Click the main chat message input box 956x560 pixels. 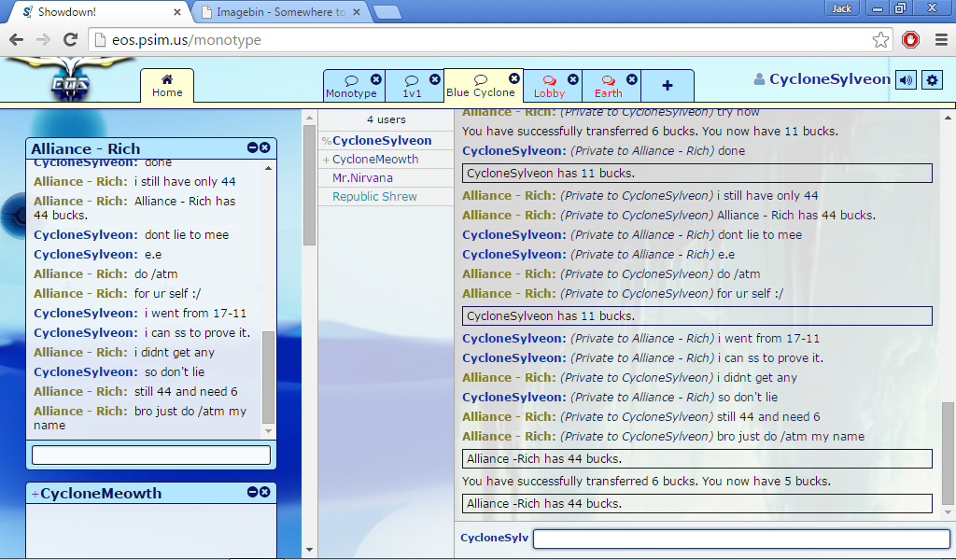741,539
